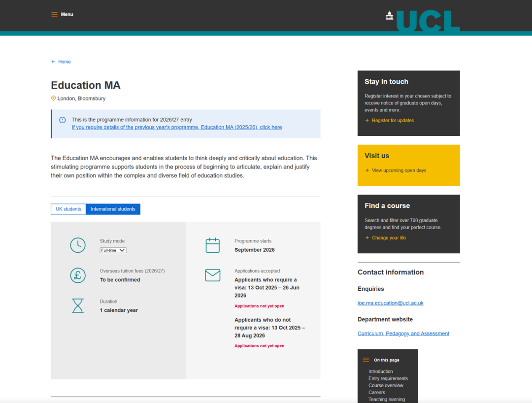The image size is (532, 403).
Task: Go back via the Home breadcrumb link
Action: click(64, 62)
